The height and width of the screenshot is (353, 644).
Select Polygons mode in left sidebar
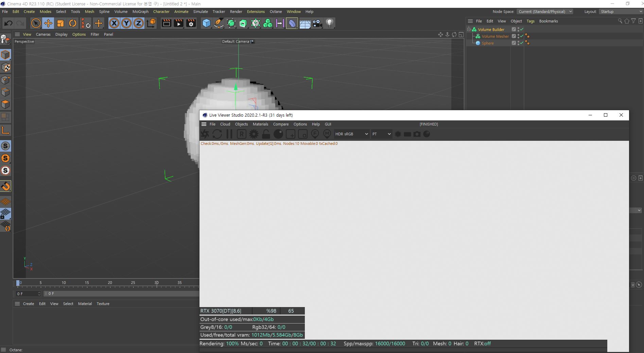(x=5, y=104)
